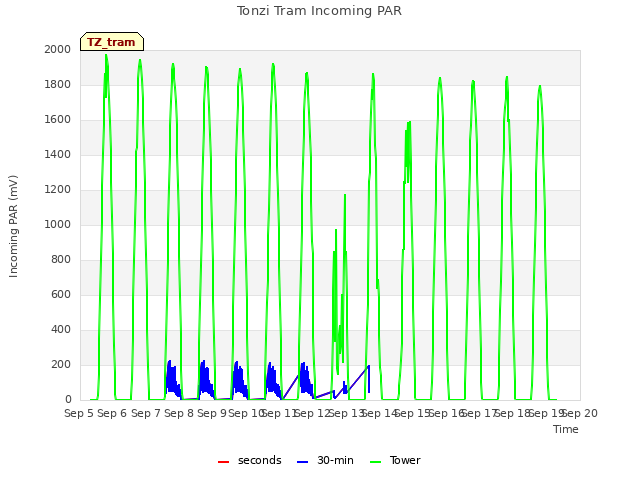Screen dimensions: 640x480
Task: Click the 200 y-axis tick label
Action: click(x=61, y=364)
